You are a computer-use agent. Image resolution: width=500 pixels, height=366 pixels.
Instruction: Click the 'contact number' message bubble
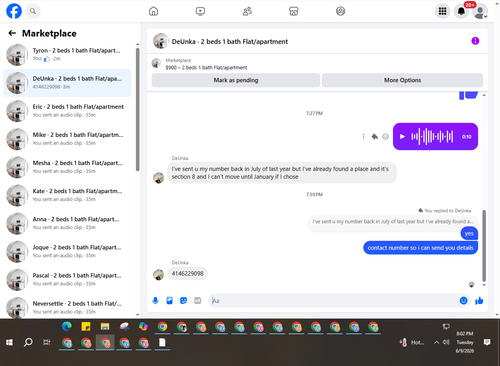(x=420, y=248)
